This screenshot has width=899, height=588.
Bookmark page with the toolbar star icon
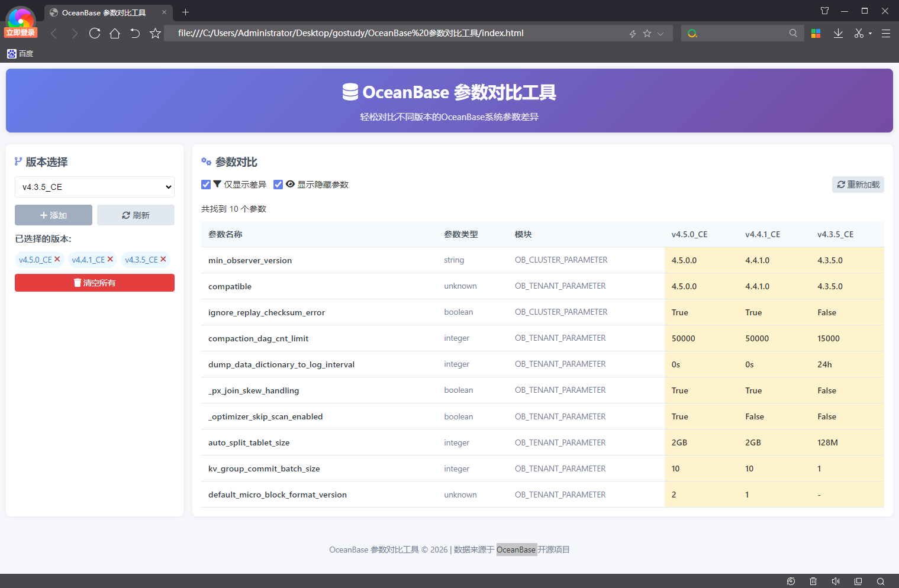pos(155,33)
